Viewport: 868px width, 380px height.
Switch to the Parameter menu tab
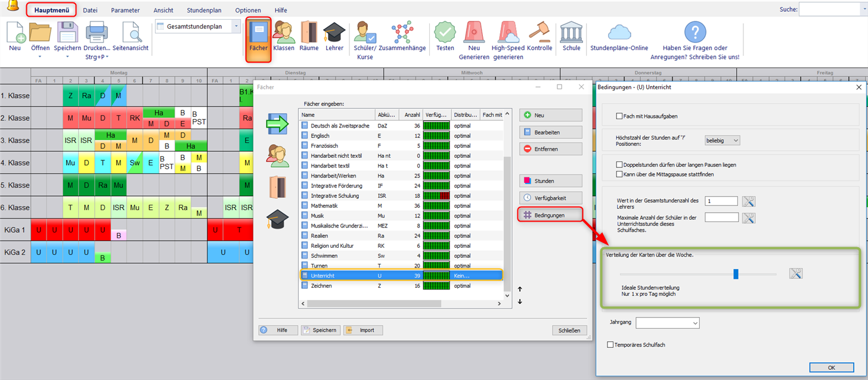[x=125, y=10]
